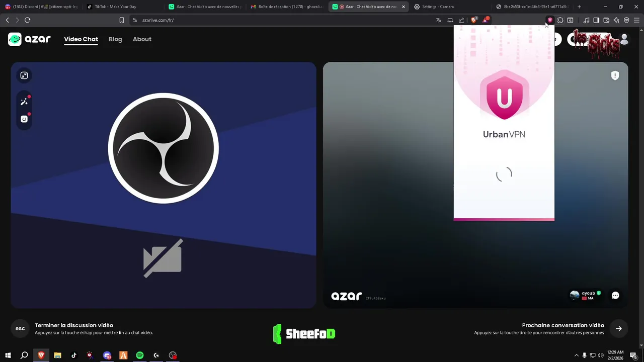Open the notification center icon
Screen dimensions: 644x362
(634, 355)
